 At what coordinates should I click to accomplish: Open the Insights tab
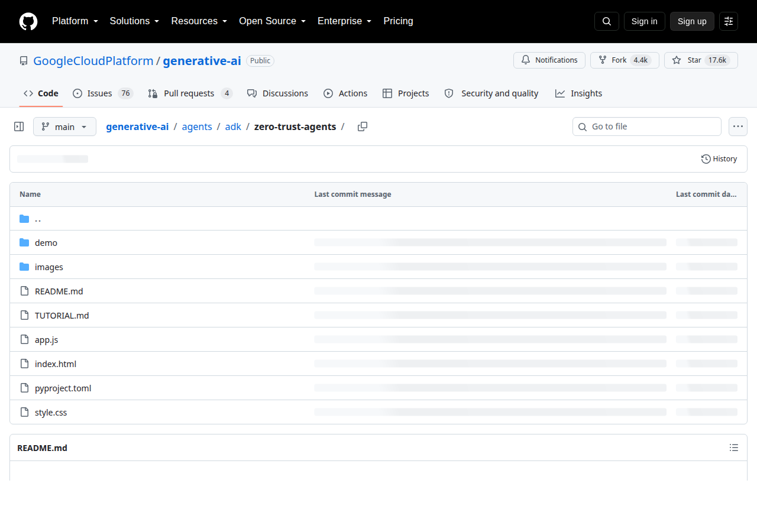[578, 93]
